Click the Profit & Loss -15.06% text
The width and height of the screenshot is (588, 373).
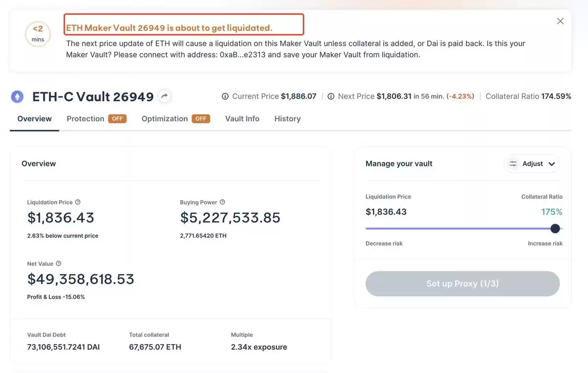pos(56,297)
